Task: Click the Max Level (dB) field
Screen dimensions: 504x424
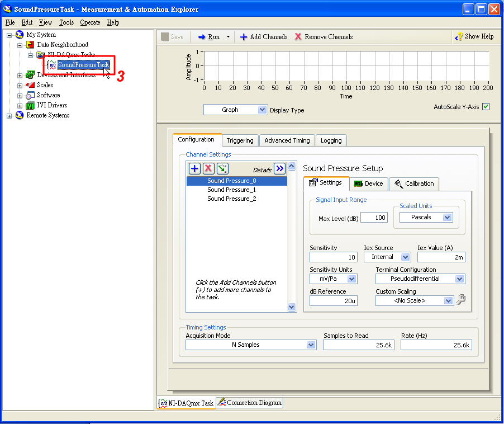Action: (374, 218)
